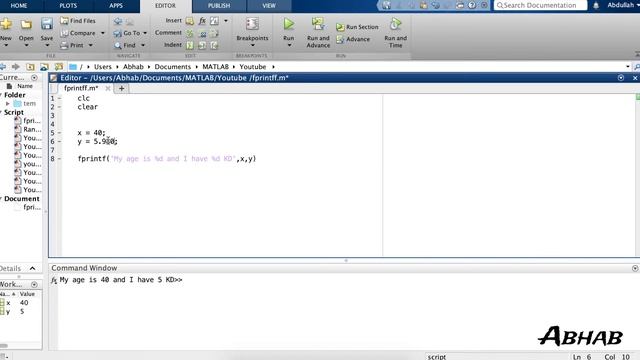Close the fprintff.m editor tab
Screen dimensions: 640x360
pos(108,88)
